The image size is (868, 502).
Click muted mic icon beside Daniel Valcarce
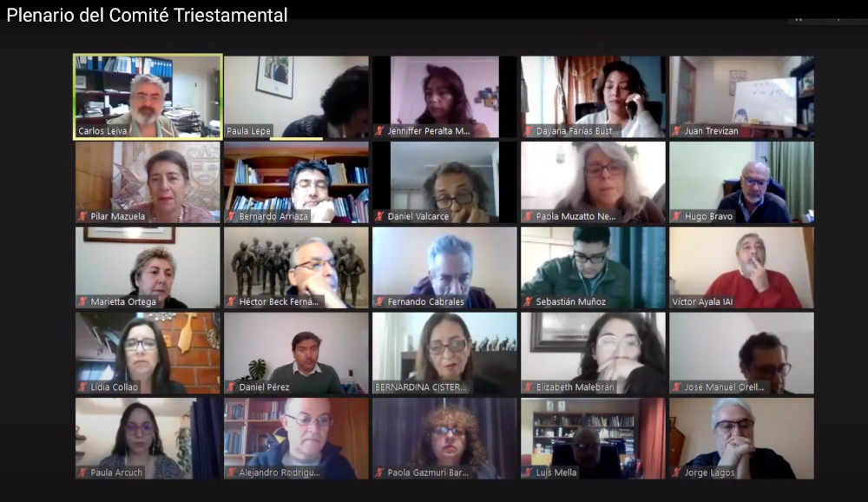pos(380,216)
